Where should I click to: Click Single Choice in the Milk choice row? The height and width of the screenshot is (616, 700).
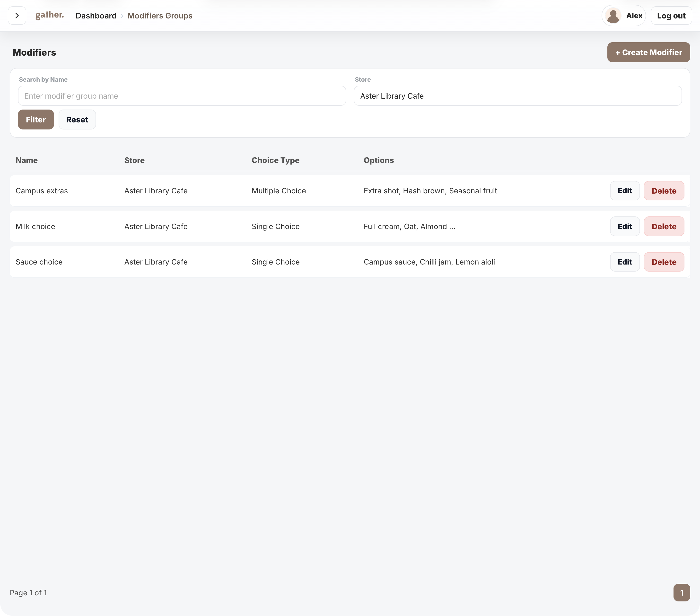tap(276, 226)
